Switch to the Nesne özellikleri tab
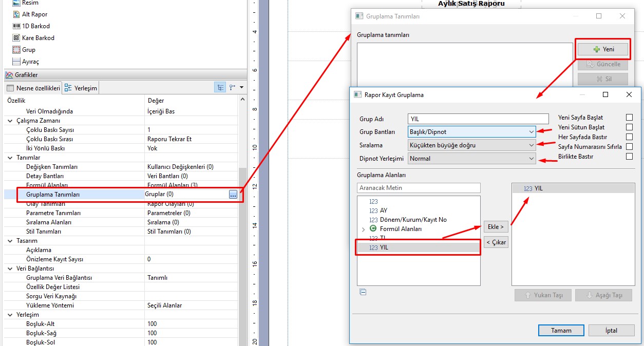 (33, 88)
